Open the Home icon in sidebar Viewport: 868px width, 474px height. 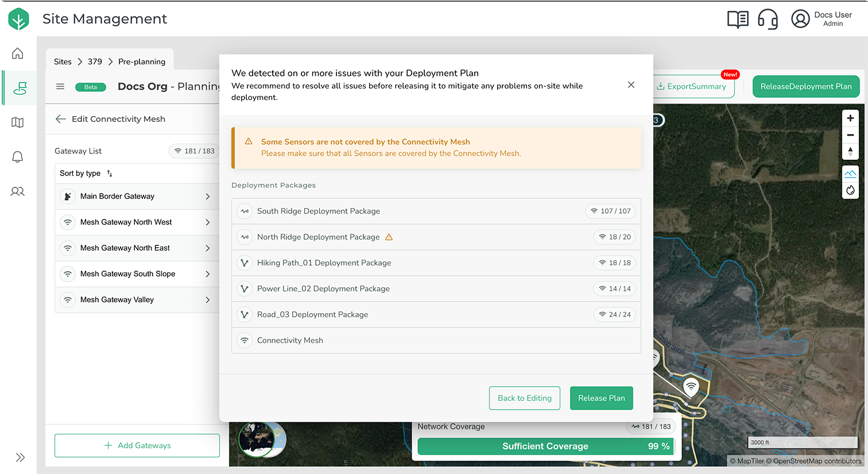[x=18, y=53]
